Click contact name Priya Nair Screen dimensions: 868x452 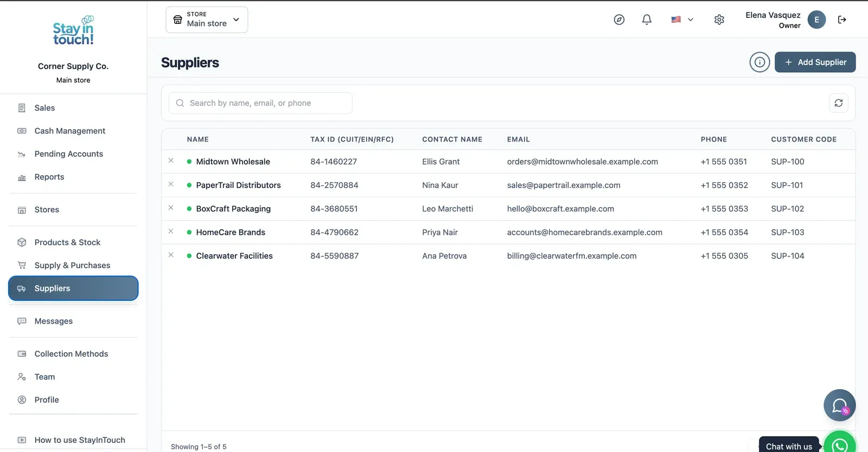[x=440, y=232]
